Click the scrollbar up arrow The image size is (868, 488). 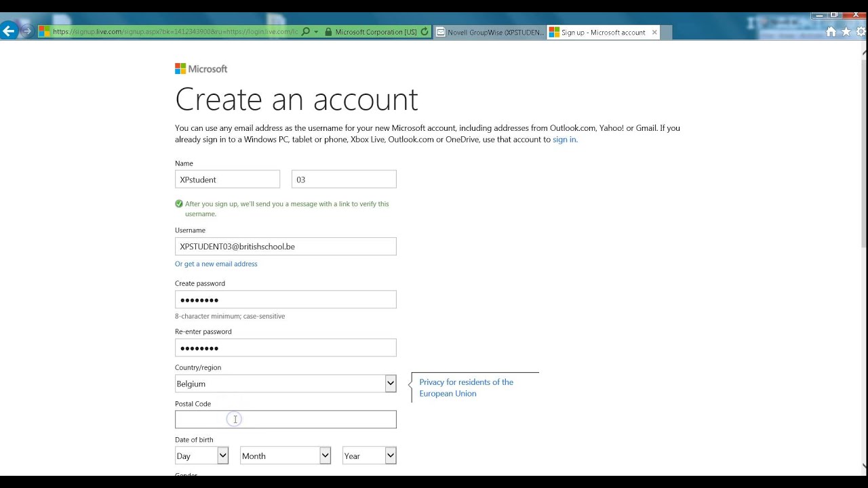(x=864, y=51)
